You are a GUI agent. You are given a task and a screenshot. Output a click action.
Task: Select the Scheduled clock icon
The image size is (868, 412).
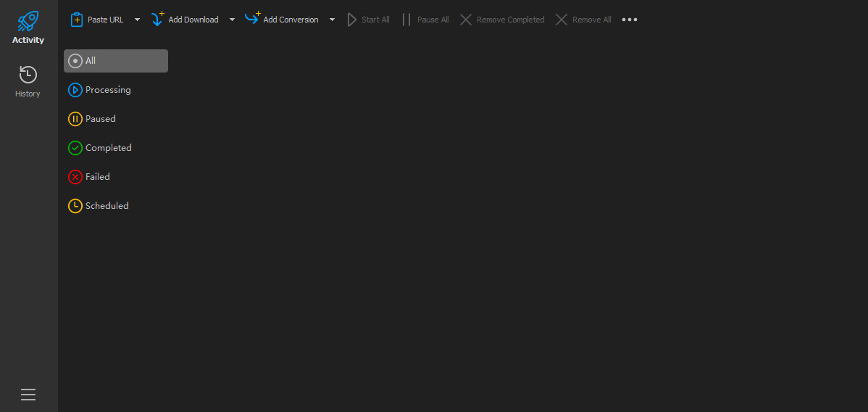pyautogui.click(x=75, y=206)
